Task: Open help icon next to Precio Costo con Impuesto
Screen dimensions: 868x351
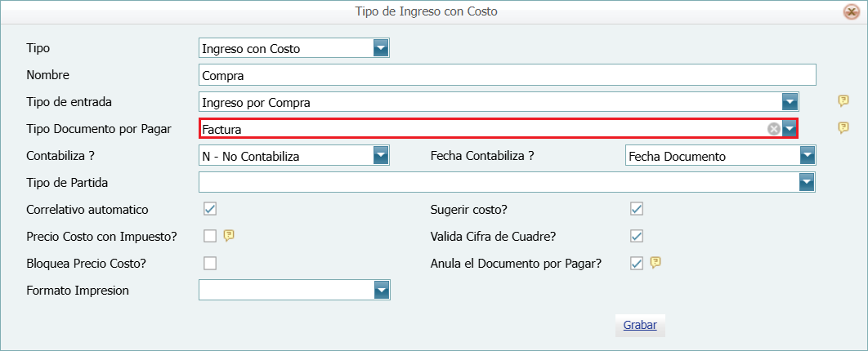Action: point(229,236)
